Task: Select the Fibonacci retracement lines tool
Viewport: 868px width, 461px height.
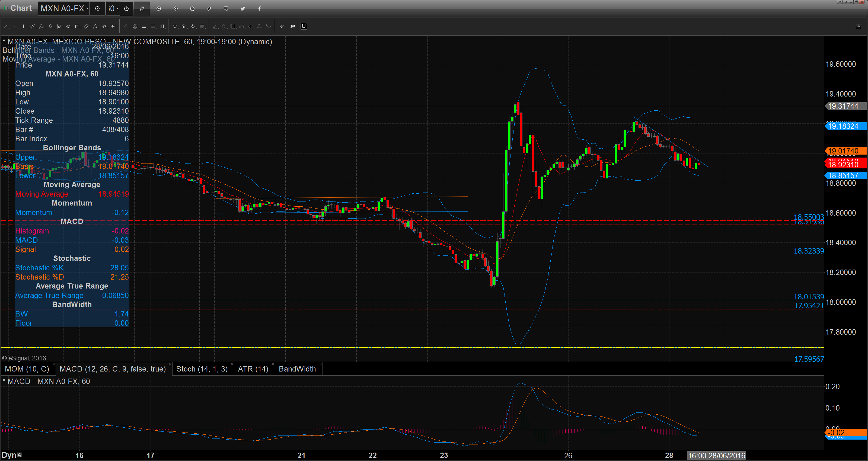Action: pos(144,26)
